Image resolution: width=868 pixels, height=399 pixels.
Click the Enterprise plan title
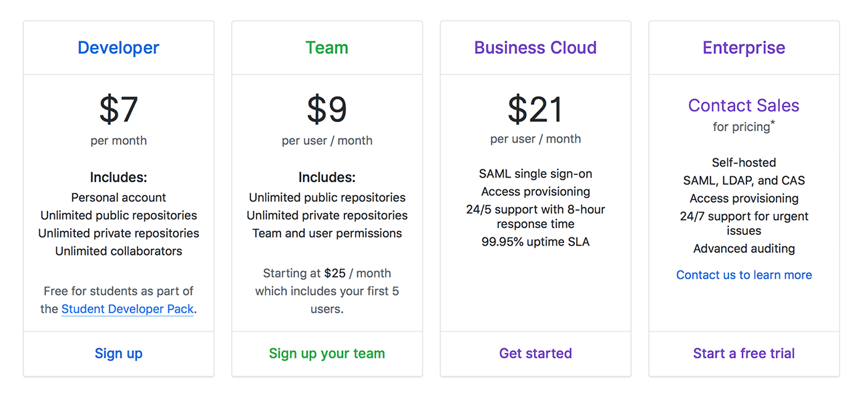744,48
